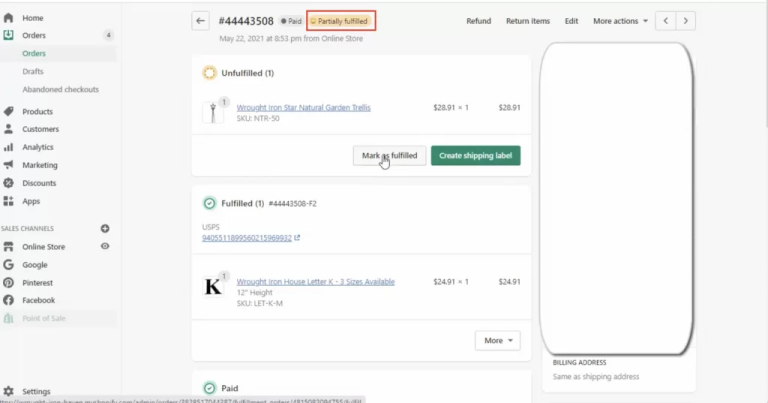The width and height of the screenshot is (768, 403).
Task: Open Analytics in the sidebar
Action: pos(38,147)
